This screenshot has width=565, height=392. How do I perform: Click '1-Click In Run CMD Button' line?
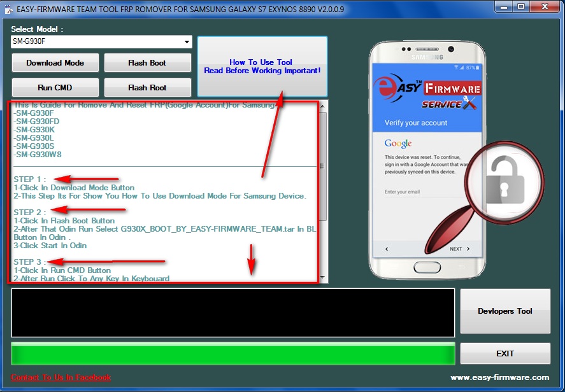62,270
